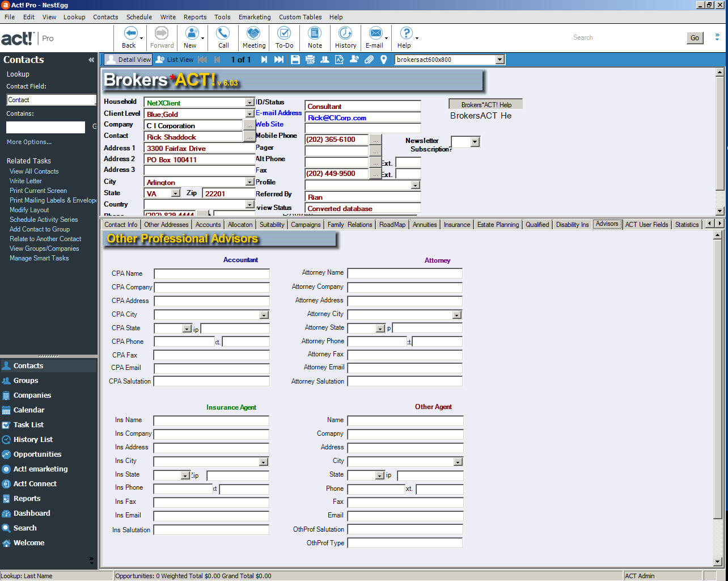
Task: Click the save floppy disk icon
Action: [x=295, y=60]
